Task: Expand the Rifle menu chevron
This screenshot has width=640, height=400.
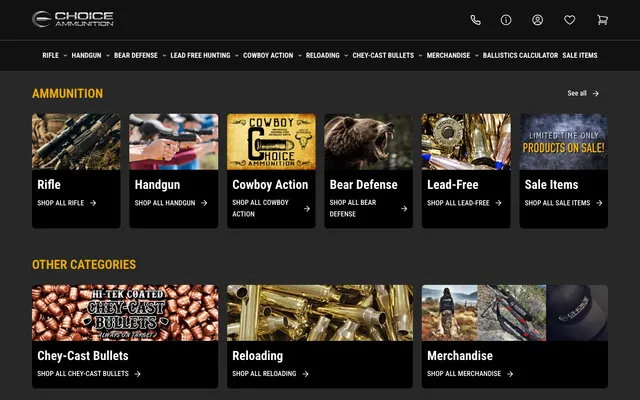Action: (x=65, y=56)
